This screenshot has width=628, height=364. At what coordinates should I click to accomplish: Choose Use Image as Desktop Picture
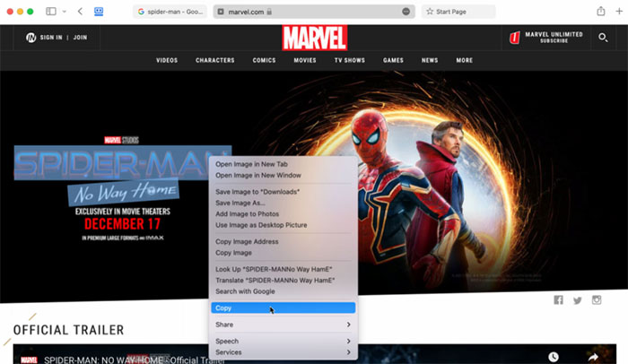point(283,225)
